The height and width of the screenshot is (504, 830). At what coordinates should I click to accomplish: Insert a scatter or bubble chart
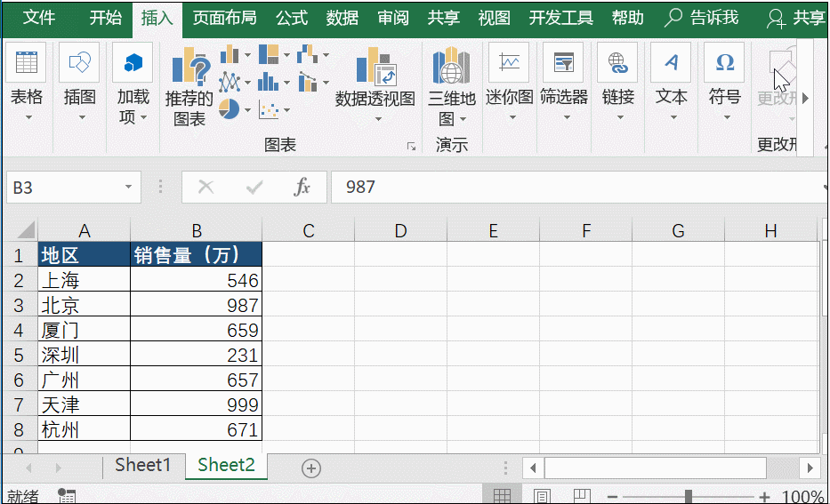(269, 109)
